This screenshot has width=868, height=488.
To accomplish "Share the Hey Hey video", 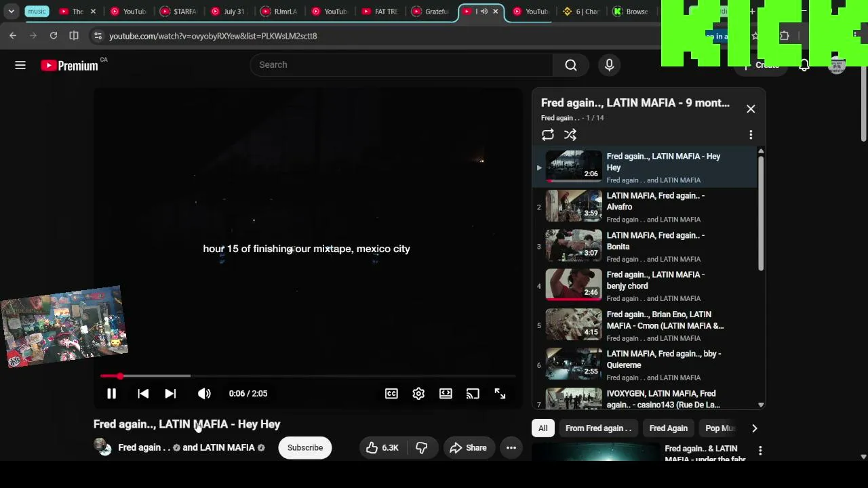I will coord(468,448).
